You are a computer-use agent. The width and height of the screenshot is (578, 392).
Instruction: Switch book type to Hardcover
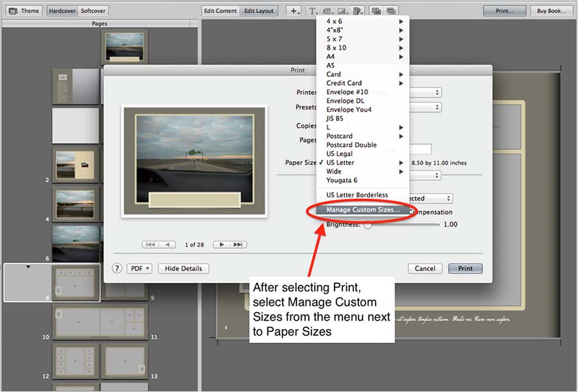(x=62, y=11)
